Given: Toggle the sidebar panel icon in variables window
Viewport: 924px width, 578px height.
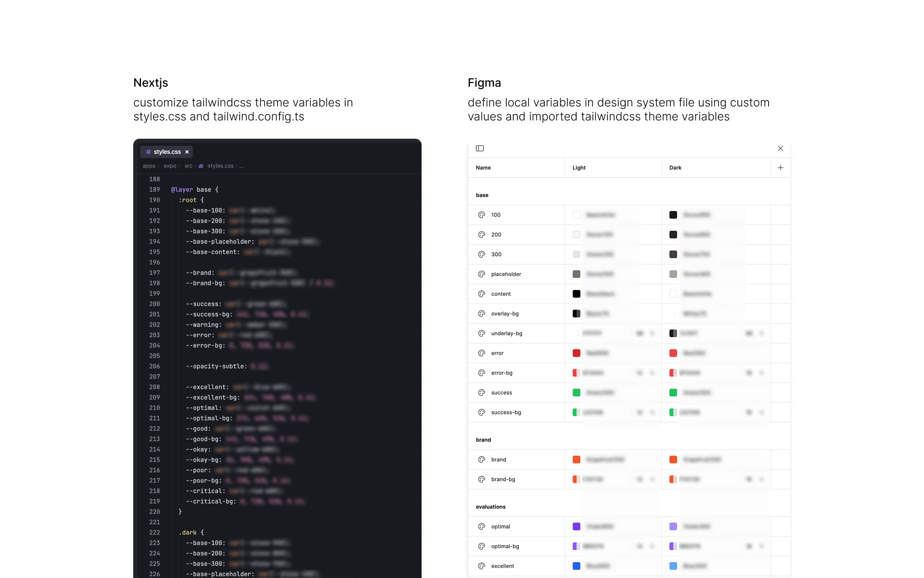Looking at the screenshot, I should (479, 148).
